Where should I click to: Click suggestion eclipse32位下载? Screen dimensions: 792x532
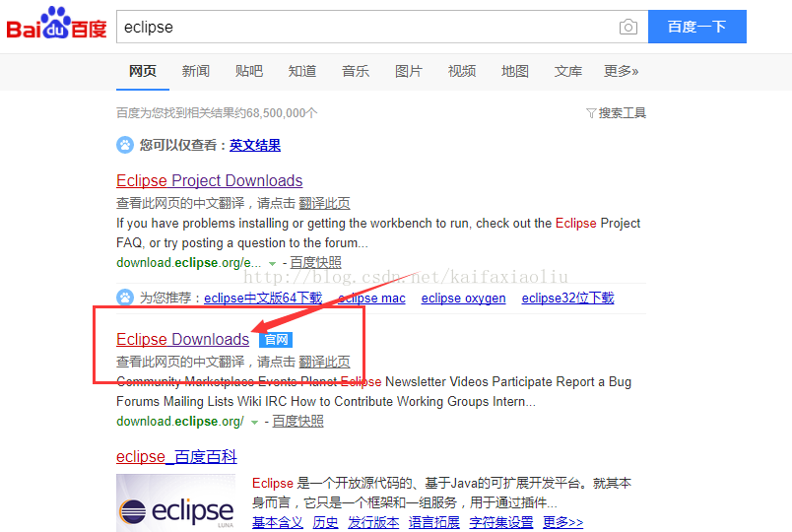coord(567,299)
